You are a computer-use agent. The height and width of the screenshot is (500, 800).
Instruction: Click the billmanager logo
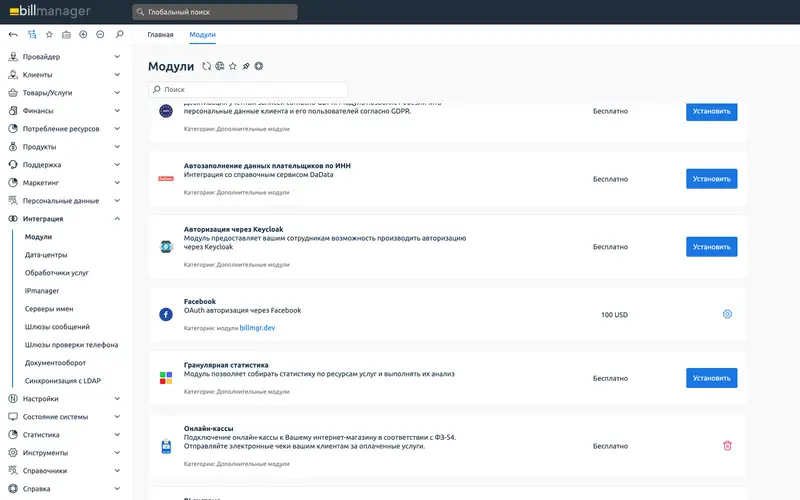coord(50,11)
